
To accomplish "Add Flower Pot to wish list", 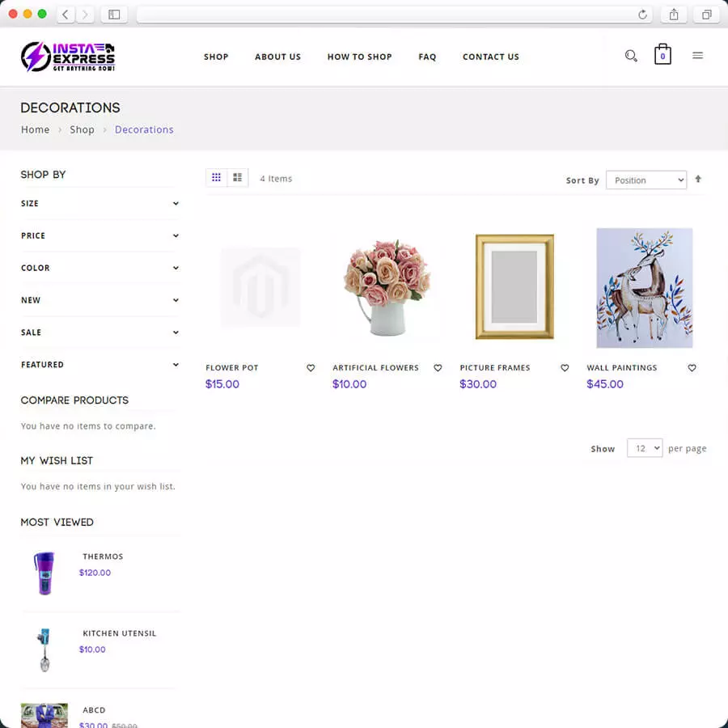I will [311, 368].
